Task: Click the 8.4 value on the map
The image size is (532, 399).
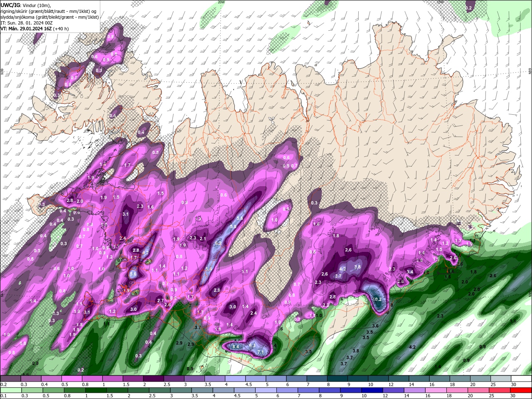Action: (x=236, y=347)
